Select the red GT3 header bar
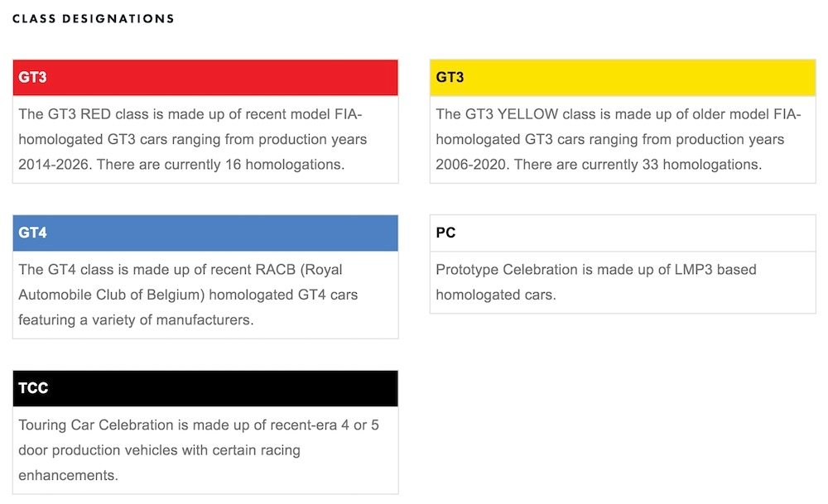828x504 pixels. [205, 78]
